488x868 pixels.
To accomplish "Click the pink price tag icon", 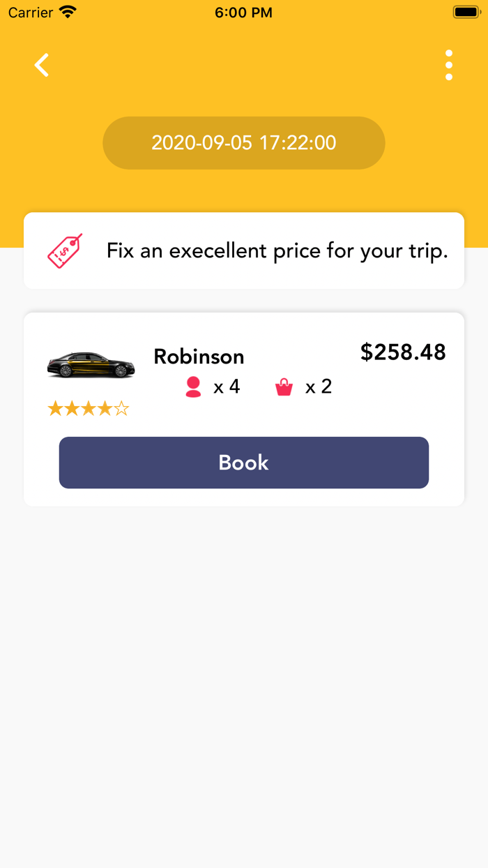I will (65, 249).
